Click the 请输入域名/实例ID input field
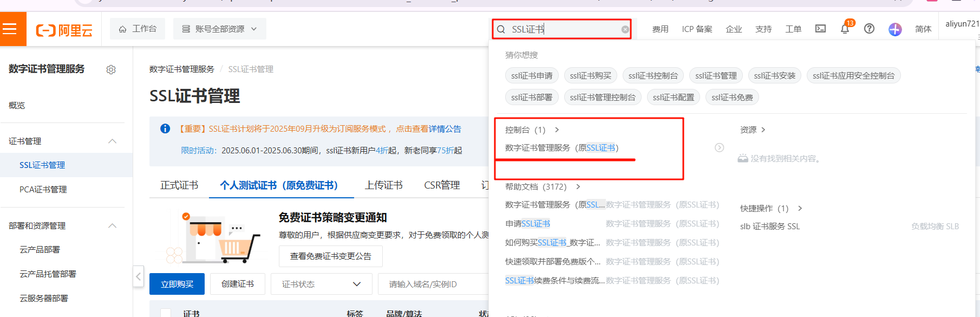 pyautogui.click(x=433, y=284)
